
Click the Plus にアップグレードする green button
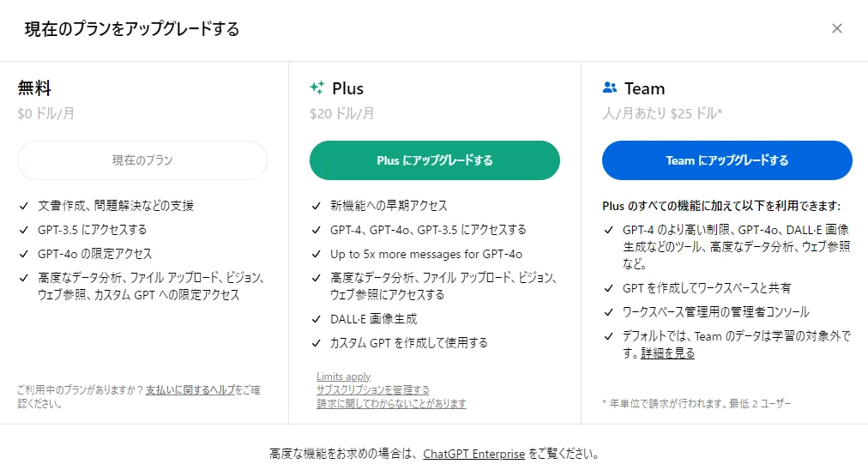(435, 160)
